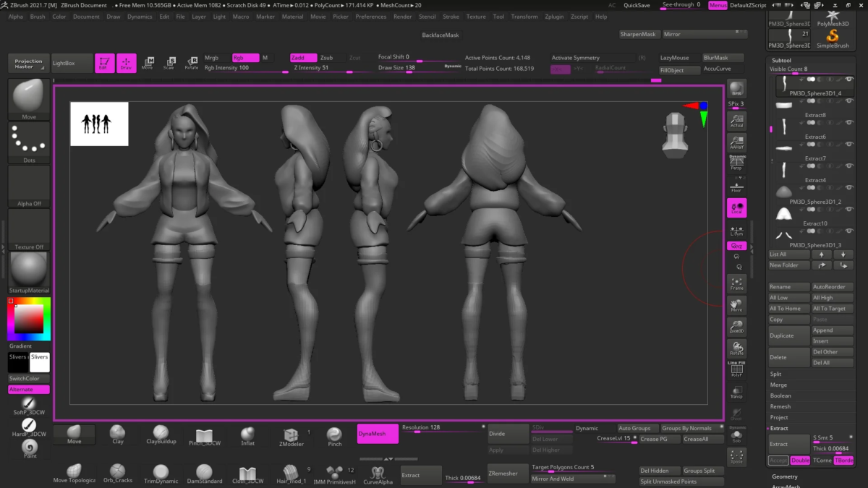
Task: Toggle the DynaMesh button
Action: (378, 434)
